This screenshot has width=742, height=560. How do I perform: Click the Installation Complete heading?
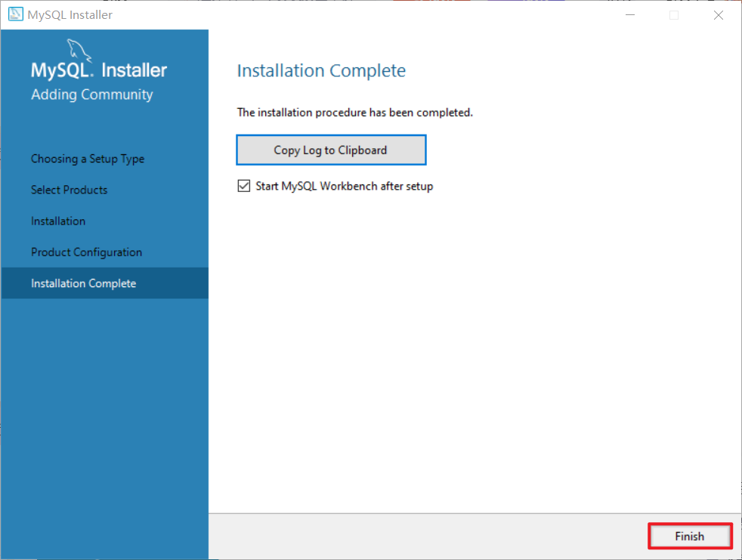(321, 70)
